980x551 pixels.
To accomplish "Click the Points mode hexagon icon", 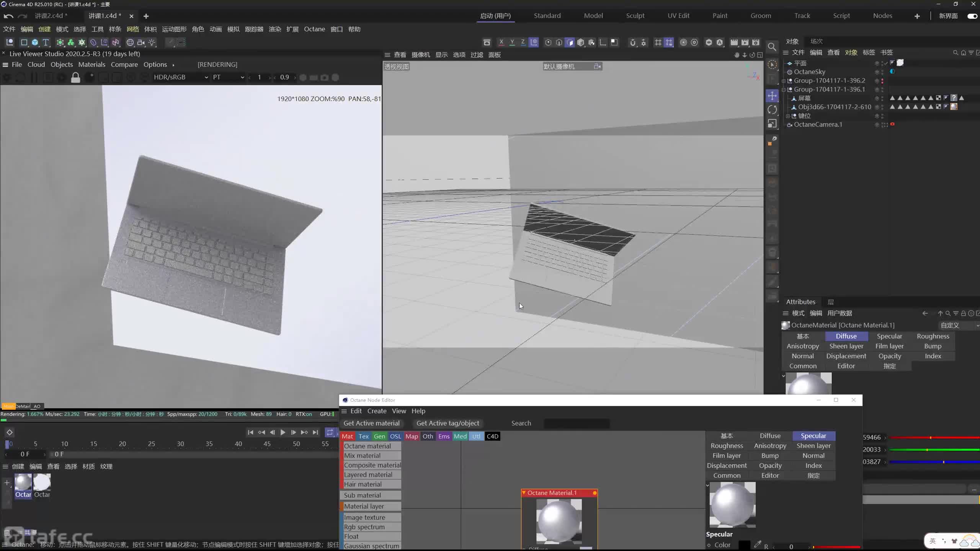I will pyautogui.click(x=548, y=42).
